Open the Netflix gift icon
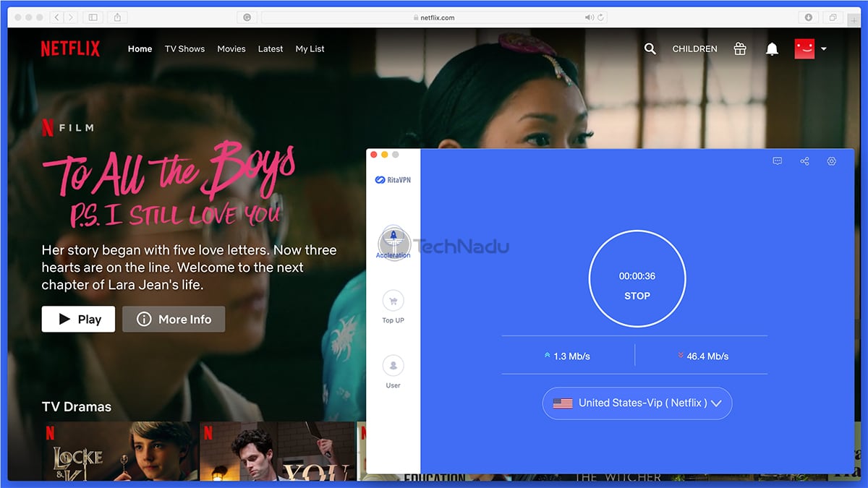Viewport: 868px width, 488px height. click(739, 49)
